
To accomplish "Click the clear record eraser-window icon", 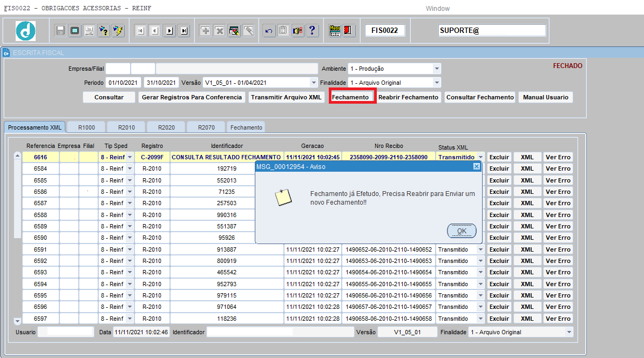I will 234,30.
